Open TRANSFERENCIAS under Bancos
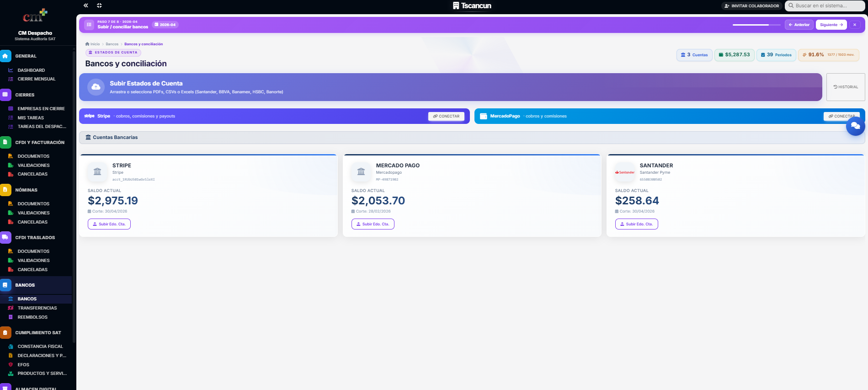 (x=37, y=308)
